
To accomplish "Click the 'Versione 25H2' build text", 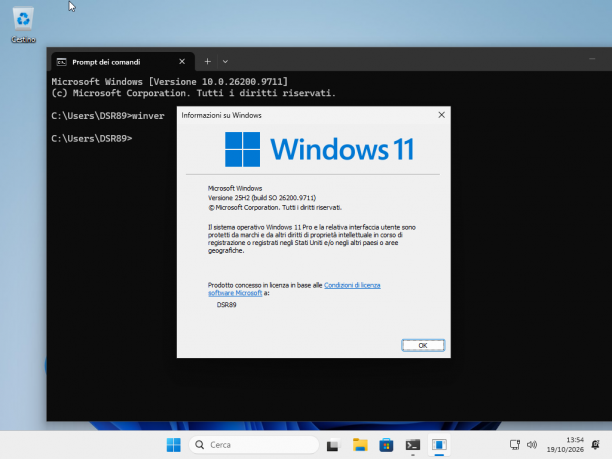I will [x=262, y=197].
